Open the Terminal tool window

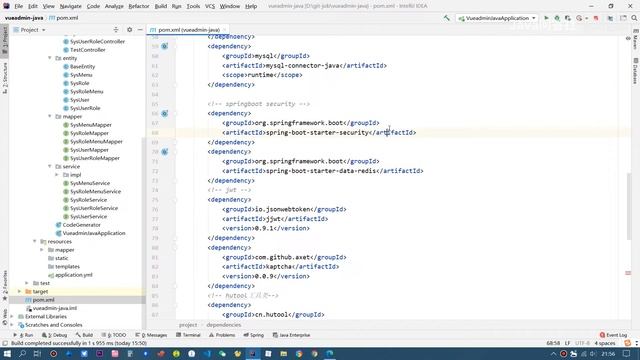(188, 335)
